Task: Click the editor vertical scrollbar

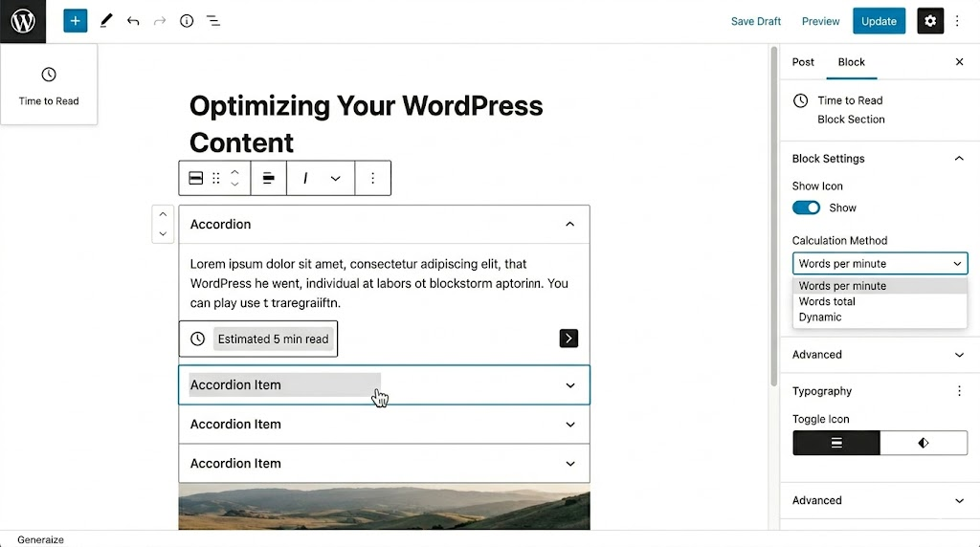Action: [773, 215]
